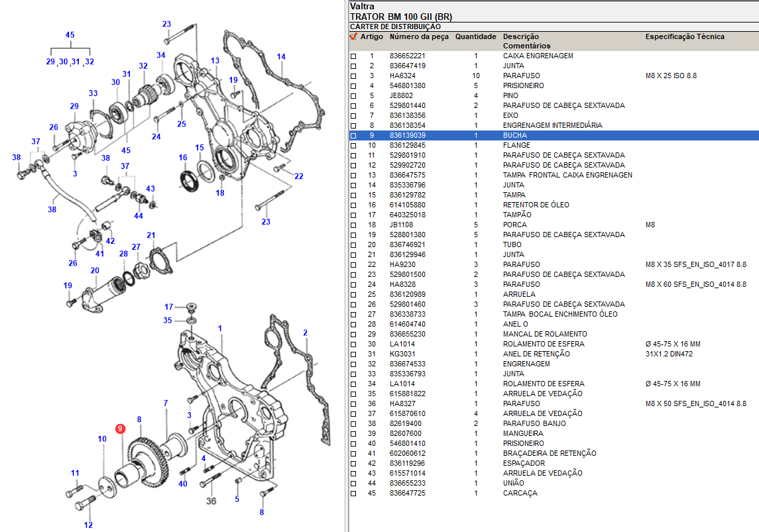Check the box for RETENTOR DE ÓLEO
The width and height of the screenshot is (759, 532).
pyautogui.click(x=353, y=205)
